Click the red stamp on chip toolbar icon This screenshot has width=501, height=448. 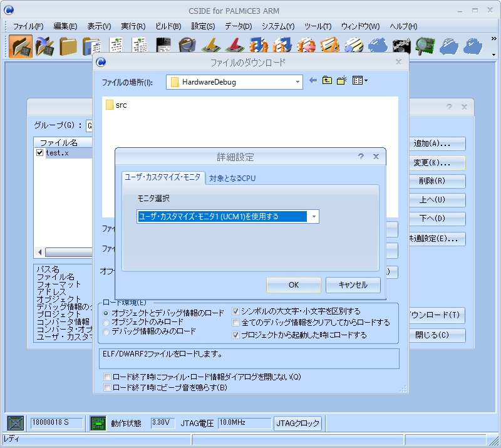pyautogui.click(x=235, y=45)
